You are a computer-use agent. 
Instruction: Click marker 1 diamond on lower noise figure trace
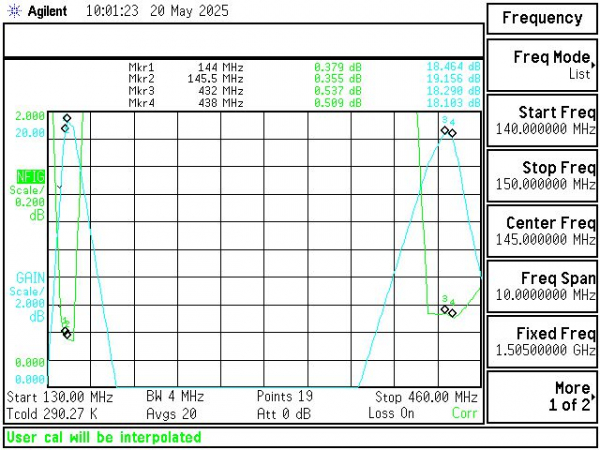pyautogui.click(x=65, y=331)
